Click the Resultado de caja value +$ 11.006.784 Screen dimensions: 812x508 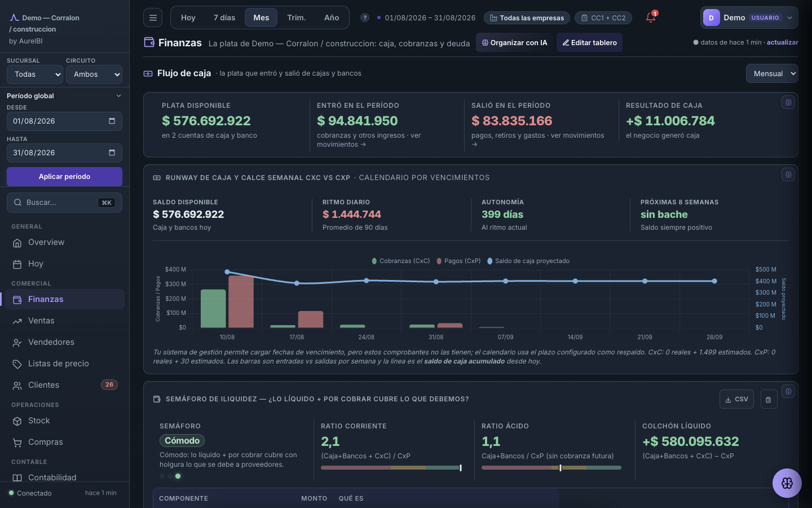click(x=670, y=121)
